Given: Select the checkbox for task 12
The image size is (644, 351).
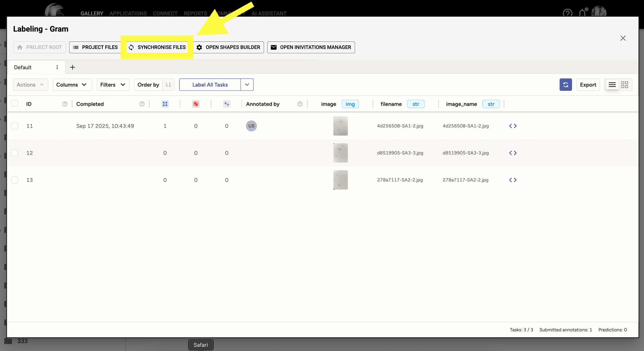Looking at the screenshot, I should [x=15, y=153].
